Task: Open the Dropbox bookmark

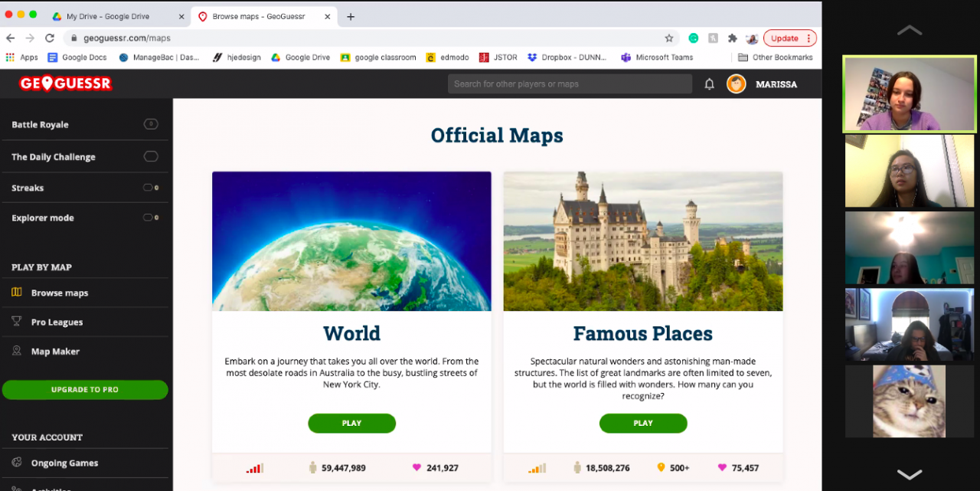Action: point(568,57)
